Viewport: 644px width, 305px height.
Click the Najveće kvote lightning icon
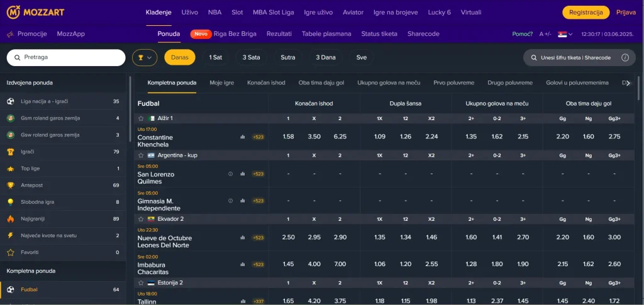click(11, 236)
